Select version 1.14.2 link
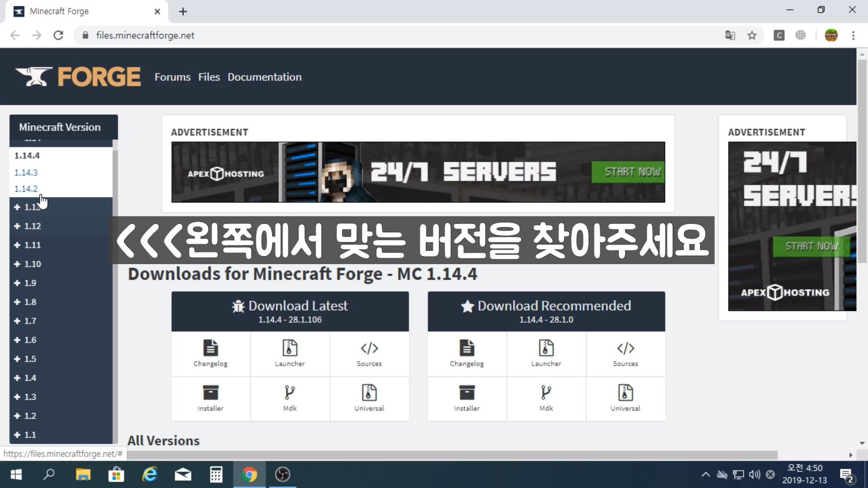Image resolution: width=868 pixels, height=488 pixels. click(26, 189)
